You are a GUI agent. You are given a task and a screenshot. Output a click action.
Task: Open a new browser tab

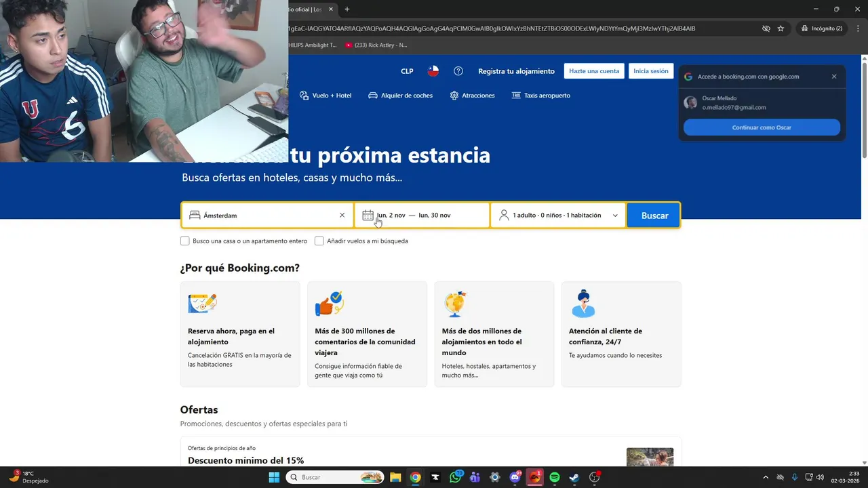tap(347, 9)
